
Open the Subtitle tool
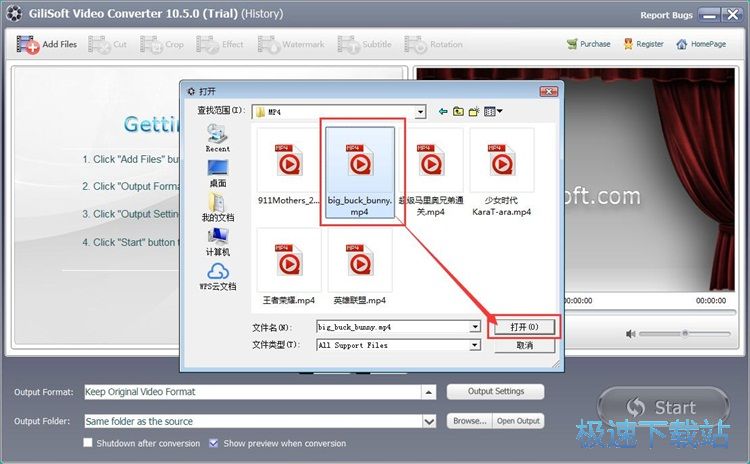click(364, 44)
